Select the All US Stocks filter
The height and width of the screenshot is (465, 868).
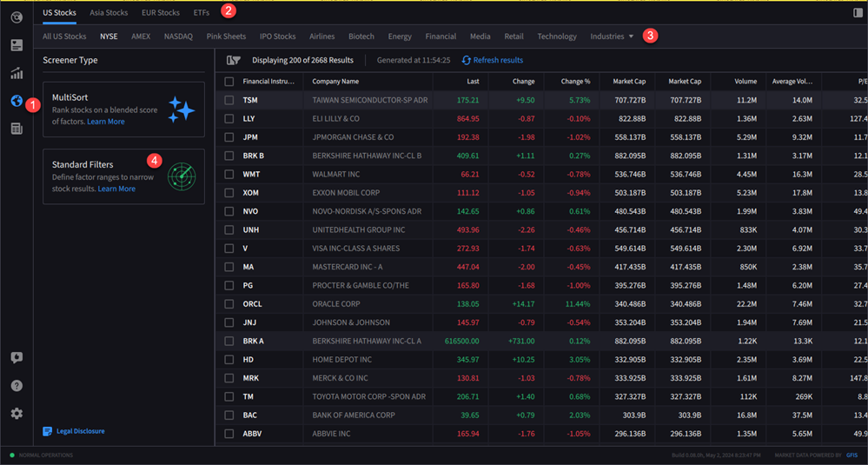64,37
